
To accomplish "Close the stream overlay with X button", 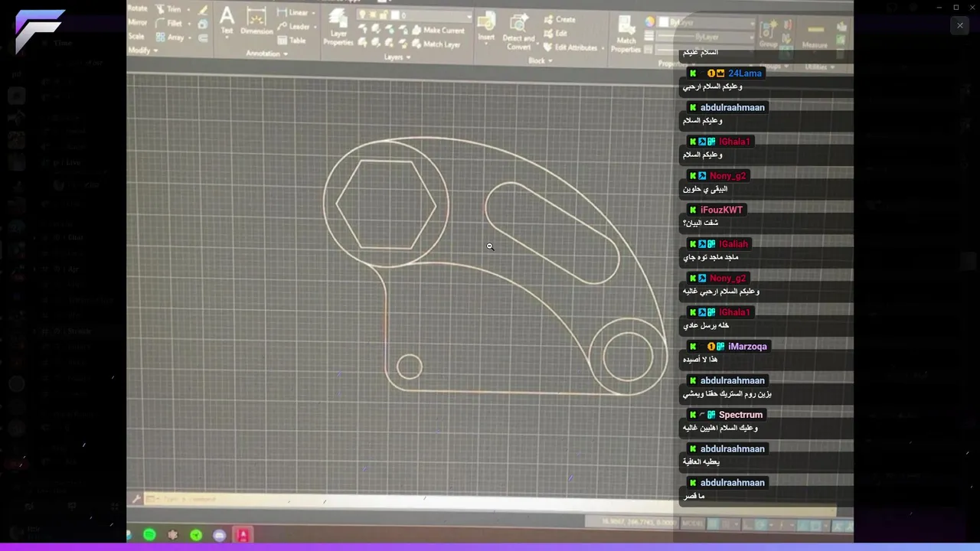I will 960,25.
